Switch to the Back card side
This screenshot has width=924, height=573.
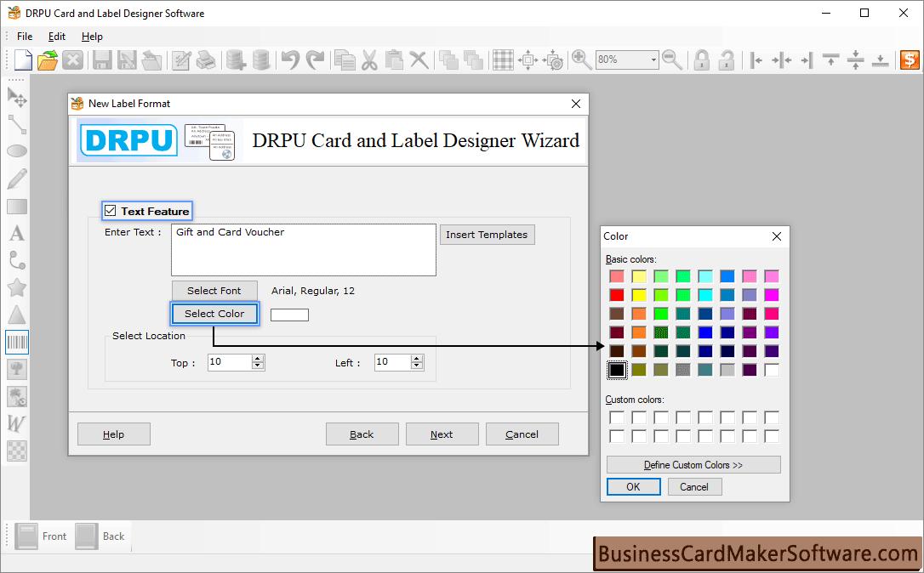click(x=100, y=536)
